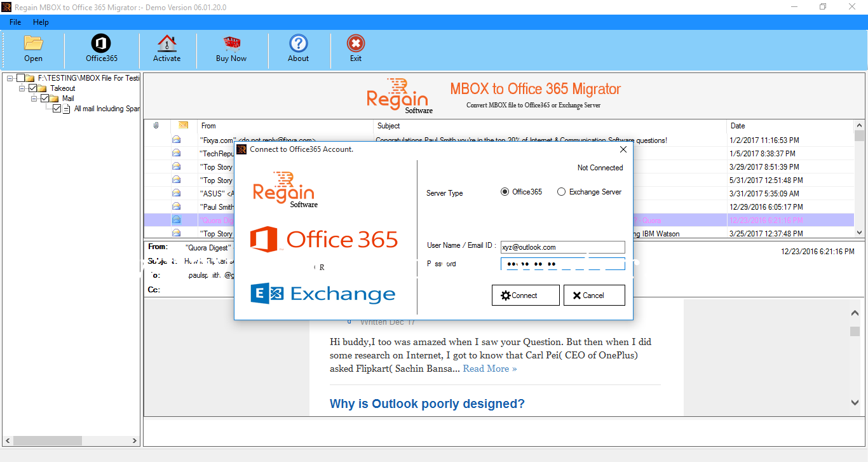The width and height of the screenshot is (868, 462).
Task: Click the Password input field
Action: tap(562, 264)
